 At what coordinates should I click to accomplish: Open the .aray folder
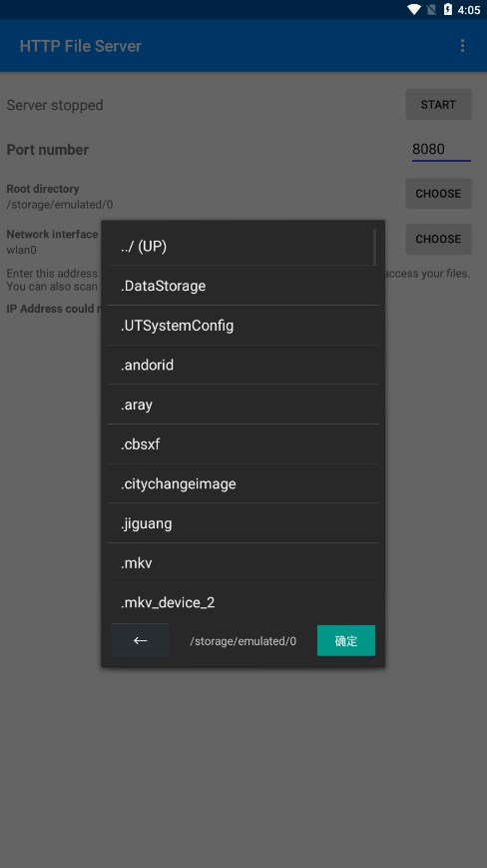243,405
